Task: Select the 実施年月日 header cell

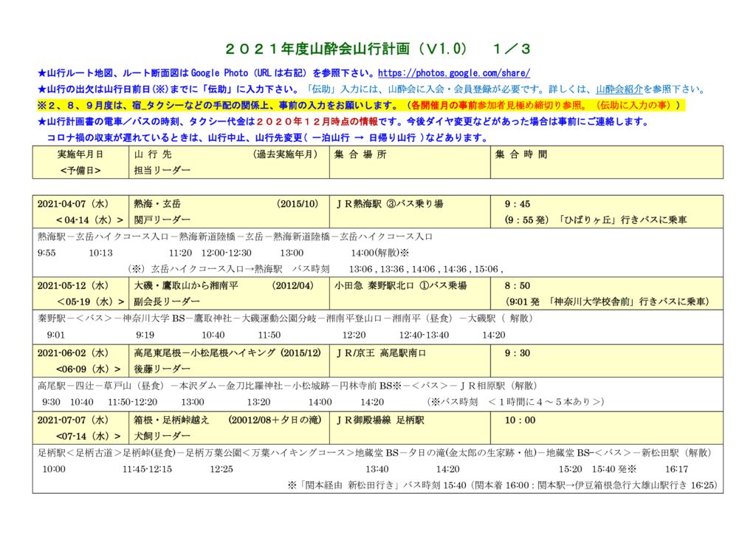Action: click(x=77, y=156)
